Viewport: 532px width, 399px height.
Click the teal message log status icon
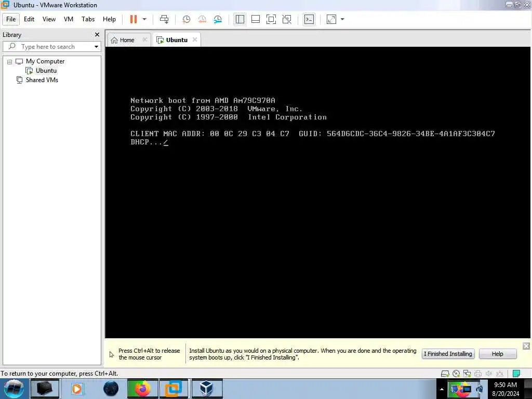[x=516, y=374]
